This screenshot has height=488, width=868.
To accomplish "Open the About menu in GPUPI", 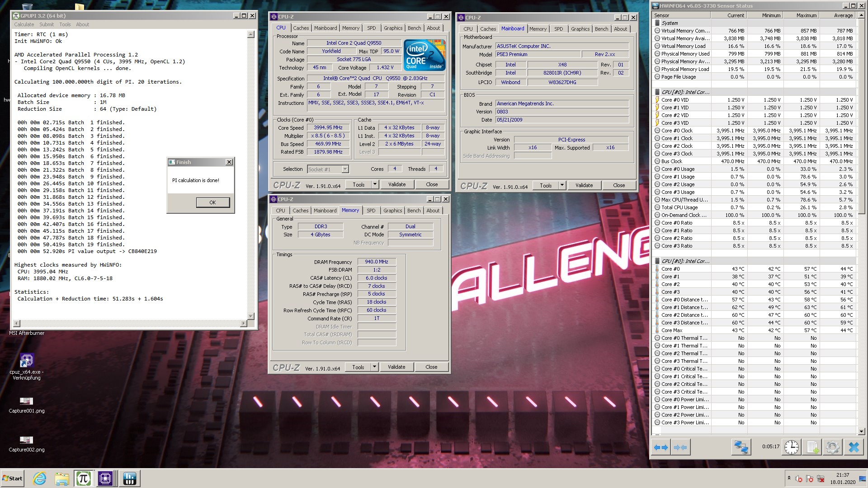I will [x=82, y=24].
